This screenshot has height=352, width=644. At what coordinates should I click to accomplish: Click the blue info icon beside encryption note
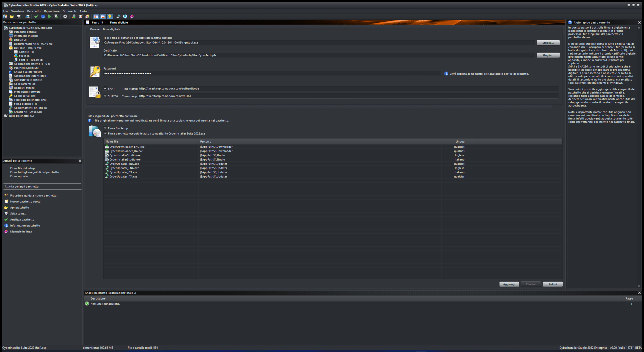coord(446,73)
